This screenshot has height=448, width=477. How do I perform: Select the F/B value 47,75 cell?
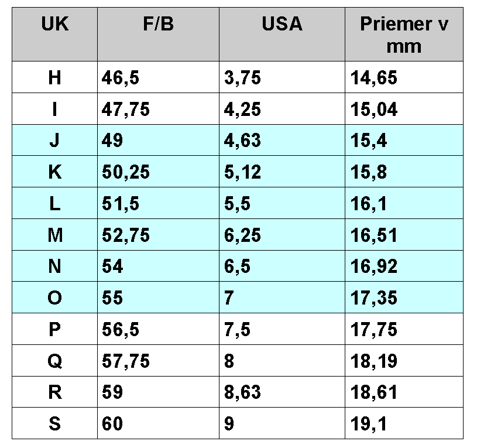[158, 109]
